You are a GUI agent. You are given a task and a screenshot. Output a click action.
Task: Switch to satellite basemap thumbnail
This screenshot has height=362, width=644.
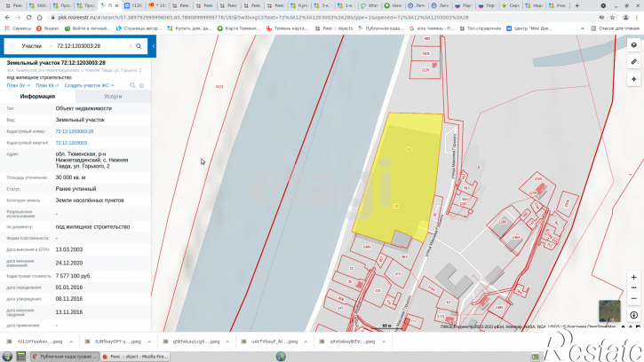point(609,311)
